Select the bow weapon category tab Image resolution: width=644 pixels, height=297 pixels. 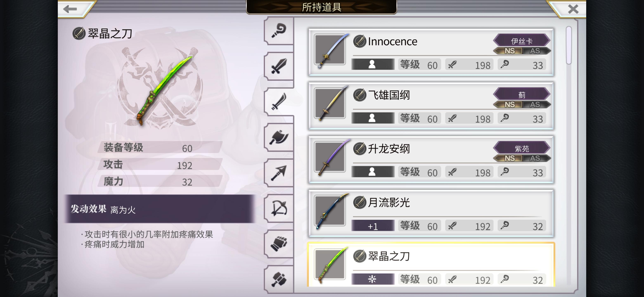point(279,208)
